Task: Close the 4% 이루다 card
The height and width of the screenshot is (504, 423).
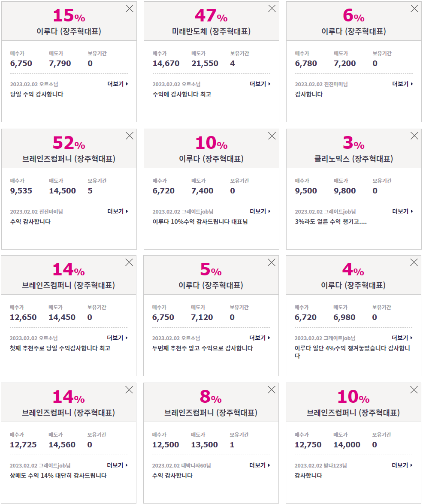Action: 414,263
